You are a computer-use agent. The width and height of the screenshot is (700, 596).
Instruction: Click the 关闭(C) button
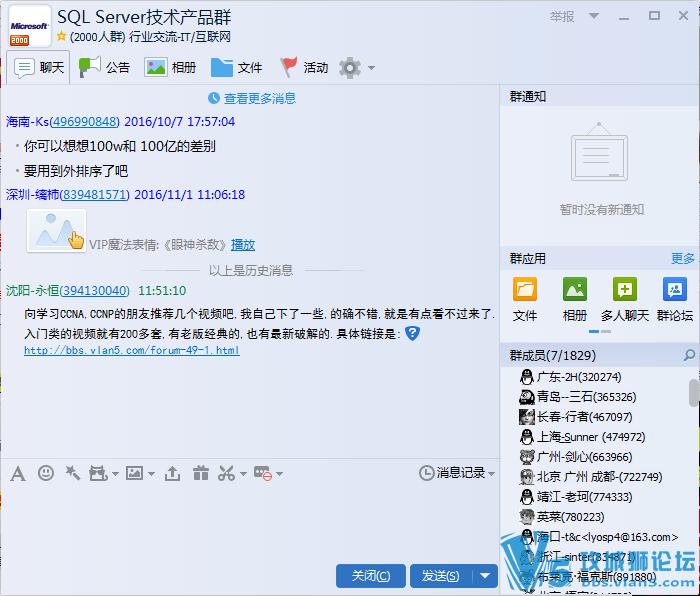point(371,576)
